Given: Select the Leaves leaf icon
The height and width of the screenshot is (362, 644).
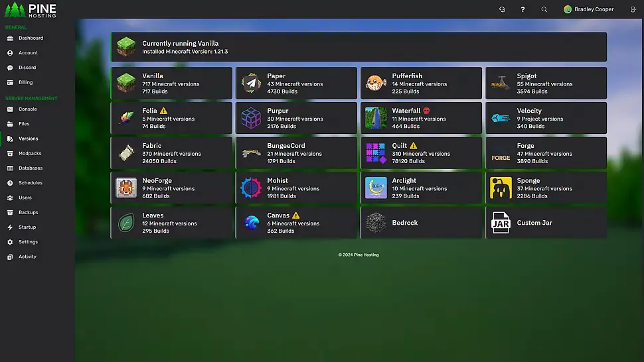Looking at the screenshot, I should (126, 223).
